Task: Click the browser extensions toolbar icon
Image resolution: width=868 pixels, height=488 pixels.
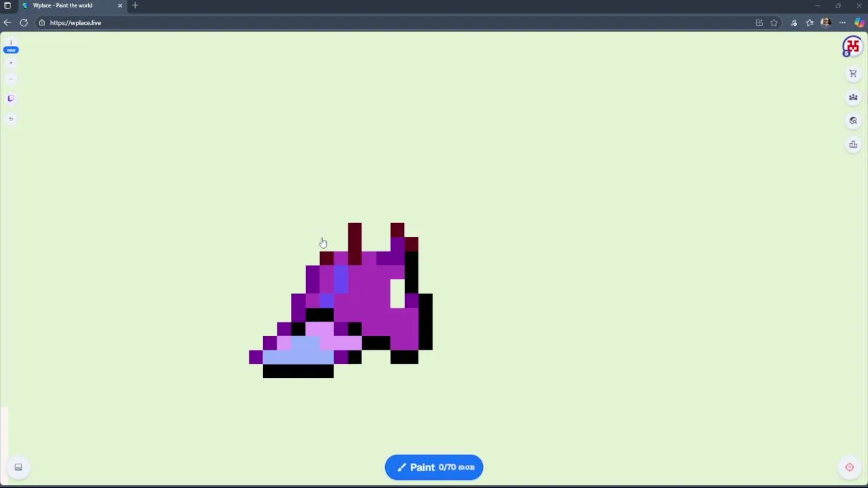Action: (794, 22)
